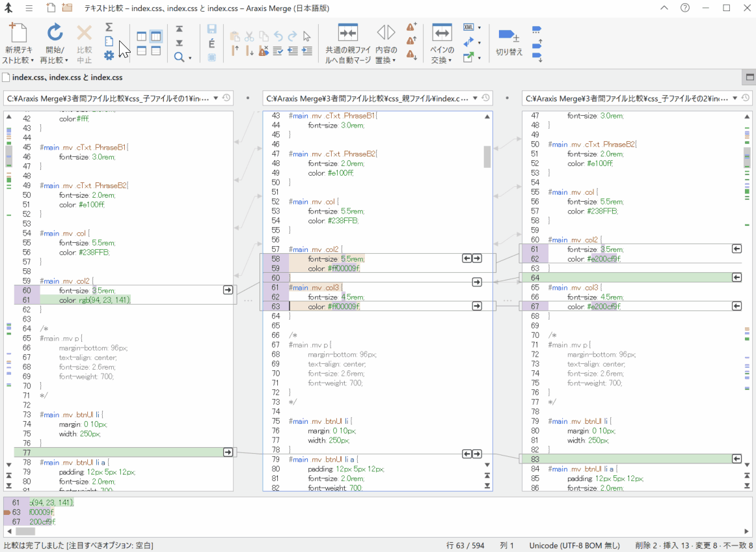Open the ペインの交換 dropdown menu
This screenshot has width=756, height=552.
[x=451, y=61]
